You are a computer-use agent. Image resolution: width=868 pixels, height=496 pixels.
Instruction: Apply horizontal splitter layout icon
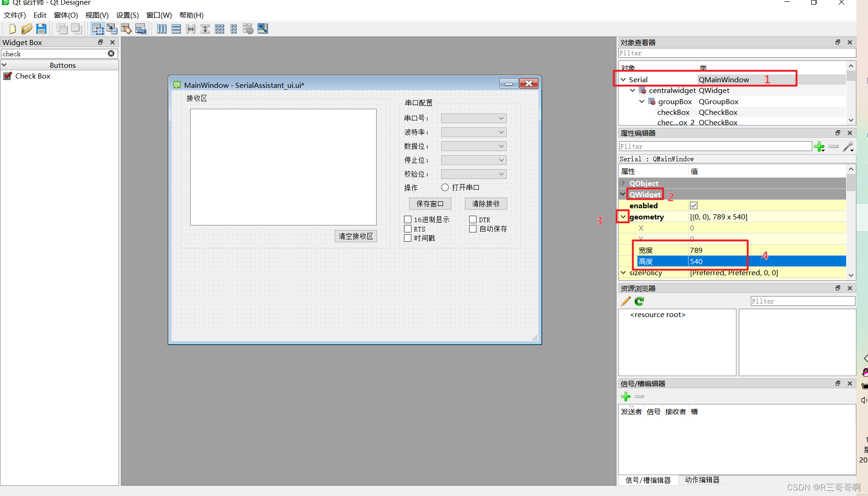[x=191, y=29]
